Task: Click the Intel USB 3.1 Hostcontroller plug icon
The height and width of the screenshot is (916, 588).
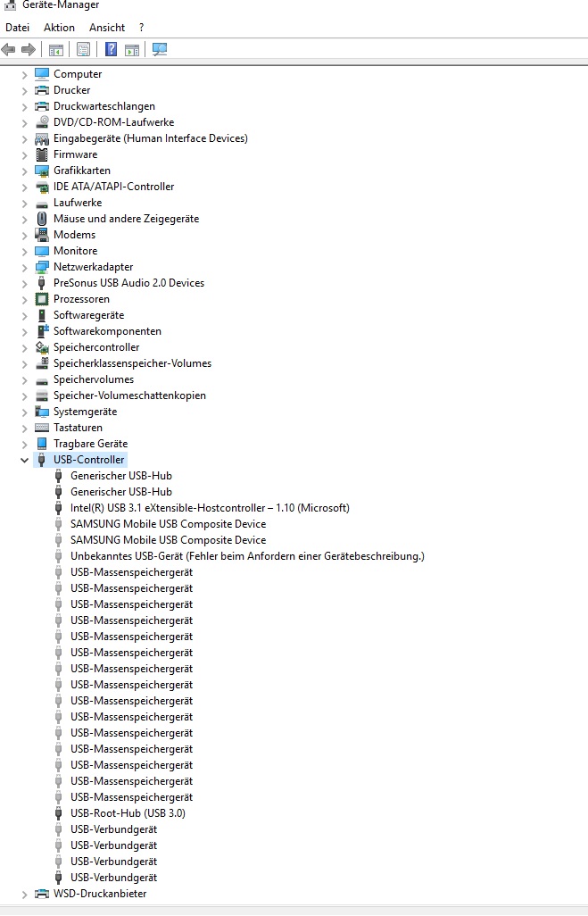Action: (x=58, y=508)
